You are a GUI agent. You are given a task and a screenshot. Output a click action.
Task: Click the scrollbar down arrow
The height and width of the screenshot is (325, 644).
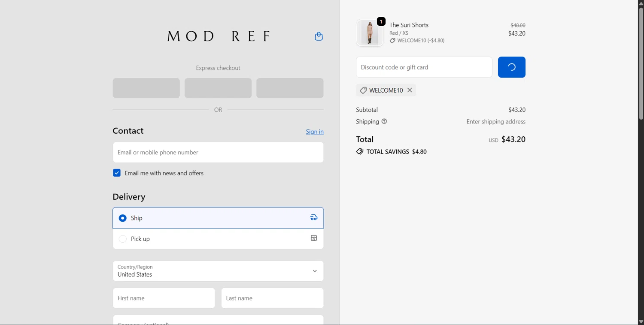coord(641,322)
